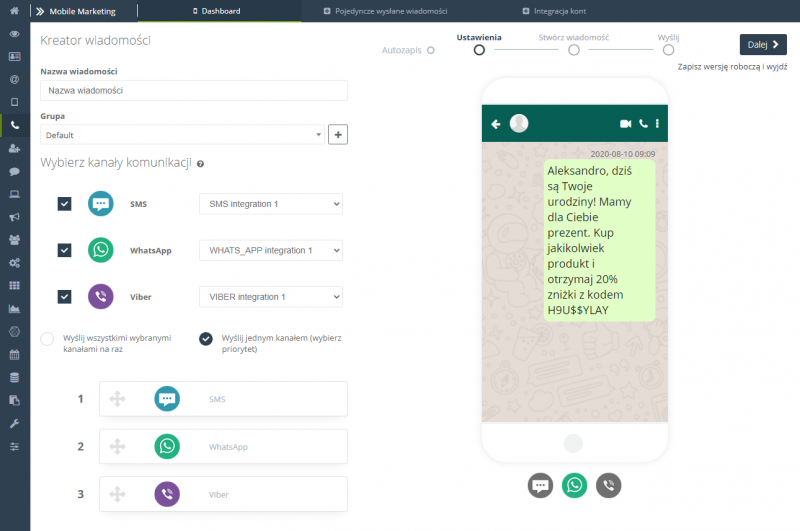Click Zapisz wersję roboczą i wyjdź link
Image resolution: width=800 pixels, height=531 pixels.
tap(732, 67)
